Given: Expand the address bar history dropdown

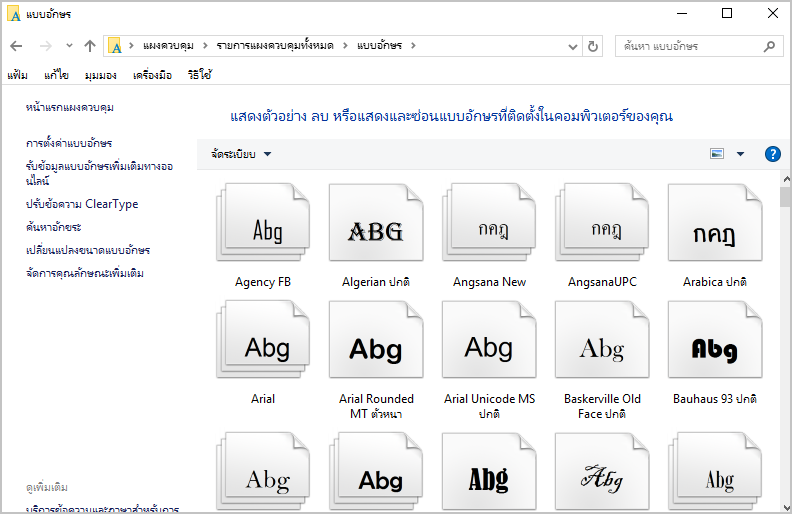Looking at the screenshot, I should [x=573, y=46].
